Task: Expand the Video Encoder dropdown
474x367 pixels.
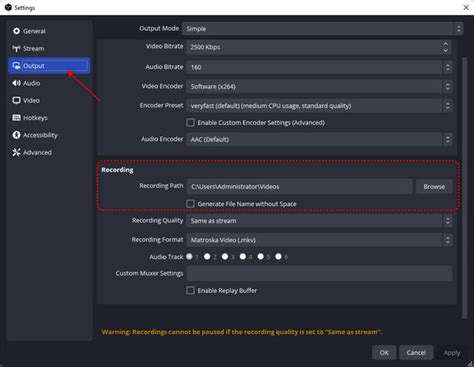Action: (x=319, y=87)
